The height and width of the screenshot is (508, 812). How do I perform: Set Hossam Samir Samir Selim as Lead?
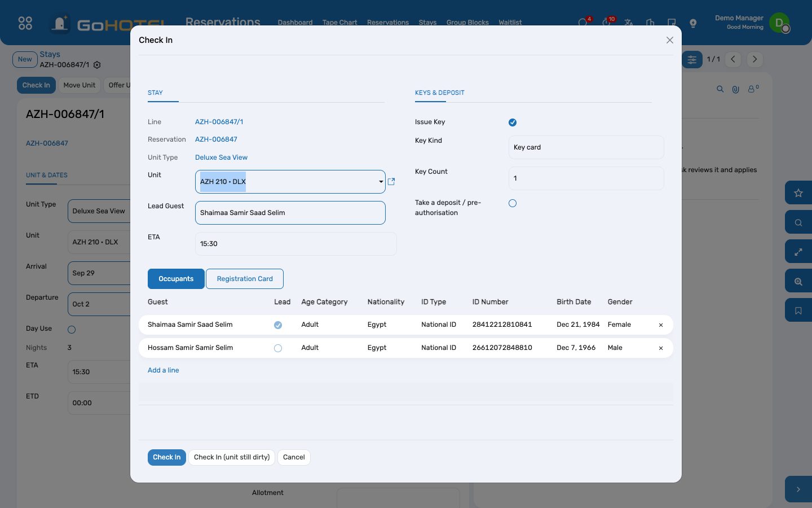278,348
